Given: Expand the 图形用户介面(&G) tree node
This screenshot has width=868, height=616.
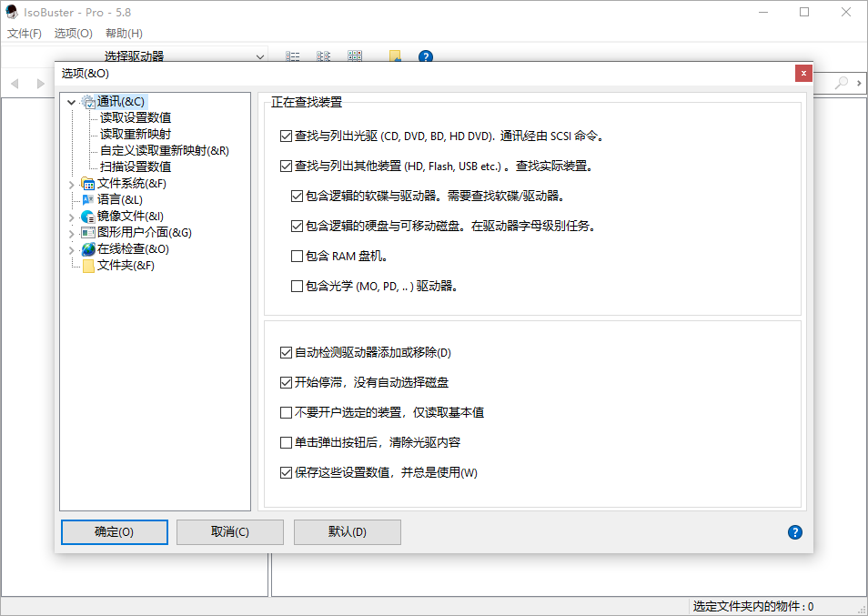Looking at the screenshot, I should (x=71, y=234).
